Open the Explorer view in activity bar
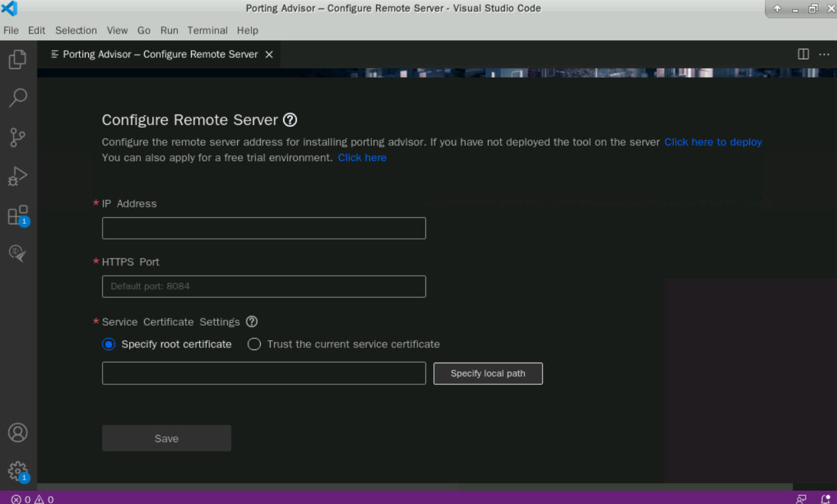 tap(18, 59)
